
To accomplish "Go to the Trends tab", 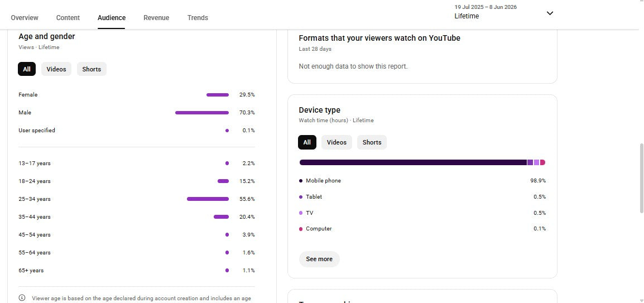I will point(198,18).
